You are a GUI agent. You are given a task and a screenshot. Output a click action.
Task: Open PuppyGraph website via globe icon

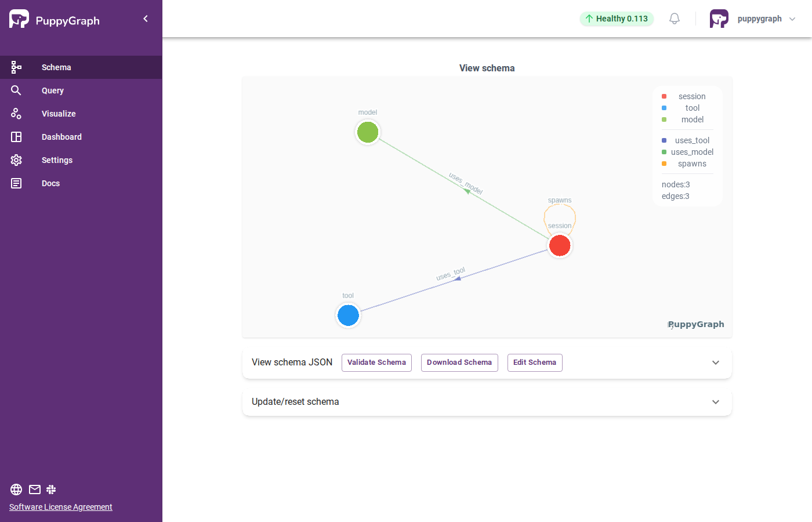(x=16, y=489)
